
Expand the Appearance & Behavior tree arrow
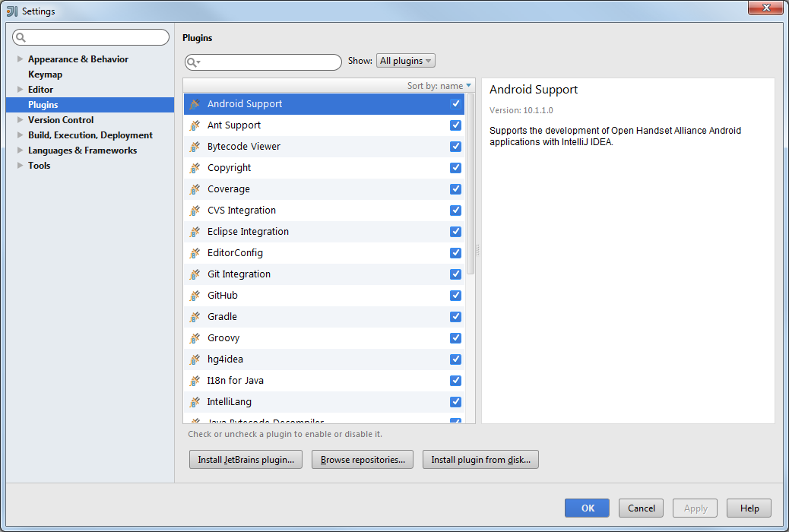pos(20,59)
